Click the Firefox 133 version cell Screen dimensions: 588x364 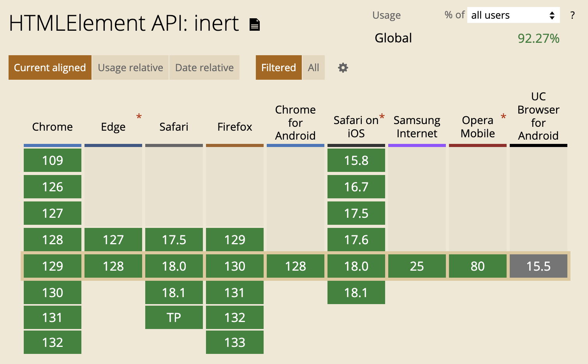[235, 342]
